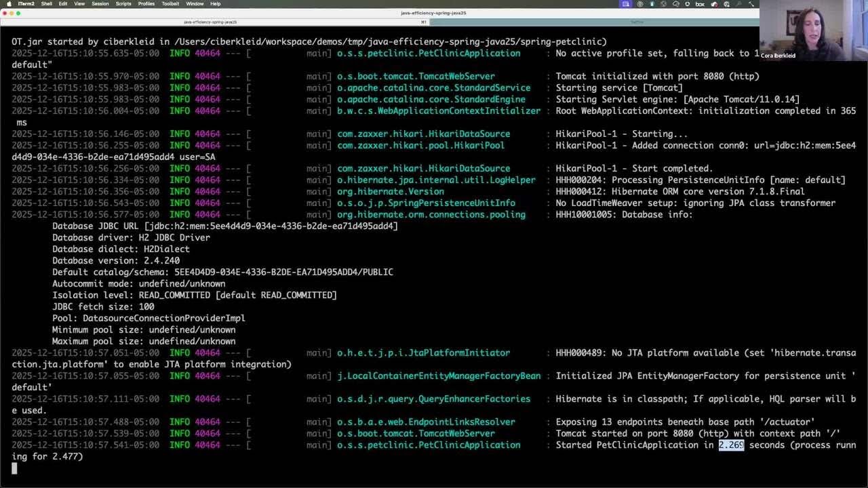
Task: Open the Window menu
Action: coord(195,3)
